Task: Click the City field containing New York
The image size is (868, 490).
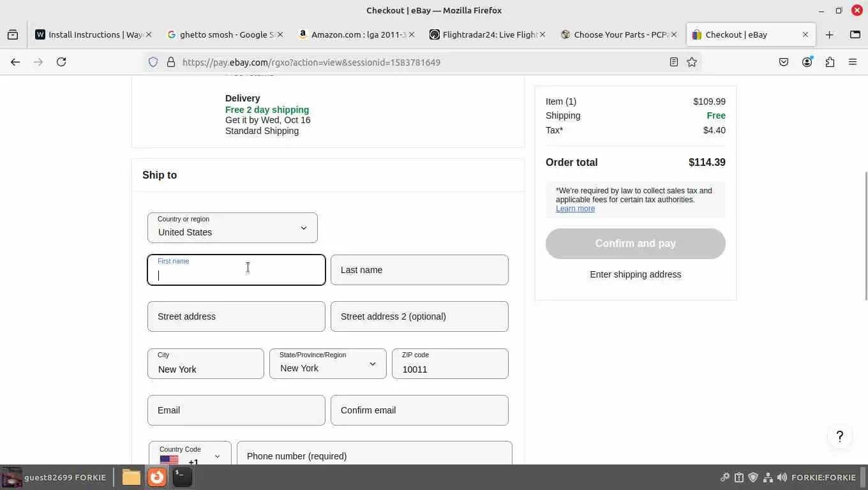Action: click(206, 364)
